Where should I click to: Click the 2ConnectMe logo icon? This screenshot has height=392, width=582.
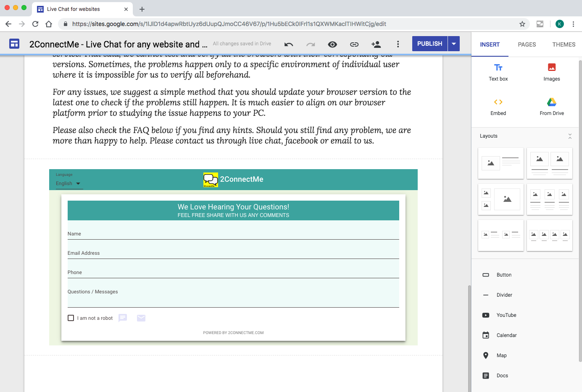tap(211, 180)
